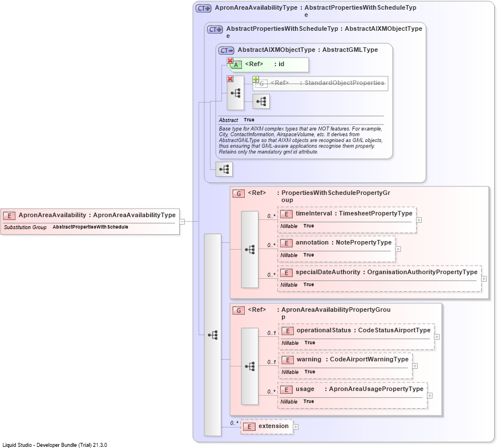Click E icon of annotation element
497x448 pixels.
coord(286,243)
